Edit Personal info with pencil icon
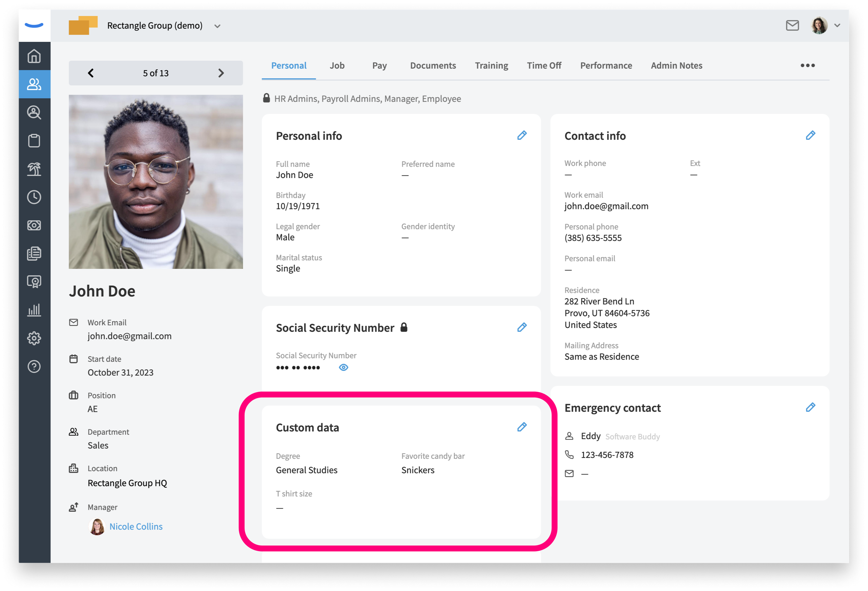Screen dimensions: 868x591 [x=522, y=135]
